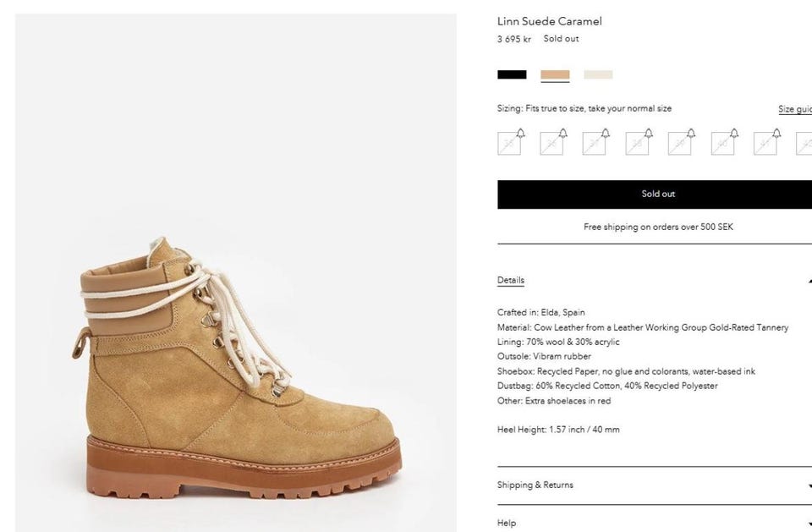Click the notify bell for size 35

(520, 134)
